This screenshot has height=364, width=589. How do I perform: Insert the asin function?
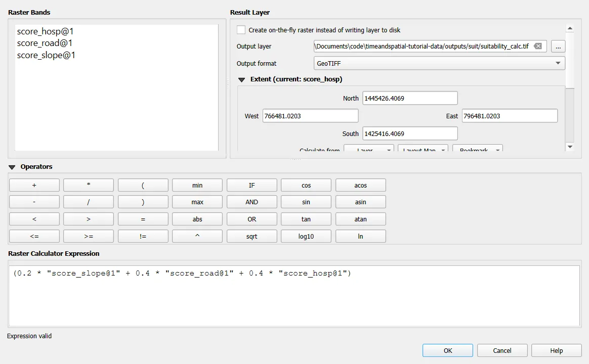point(361,202)
